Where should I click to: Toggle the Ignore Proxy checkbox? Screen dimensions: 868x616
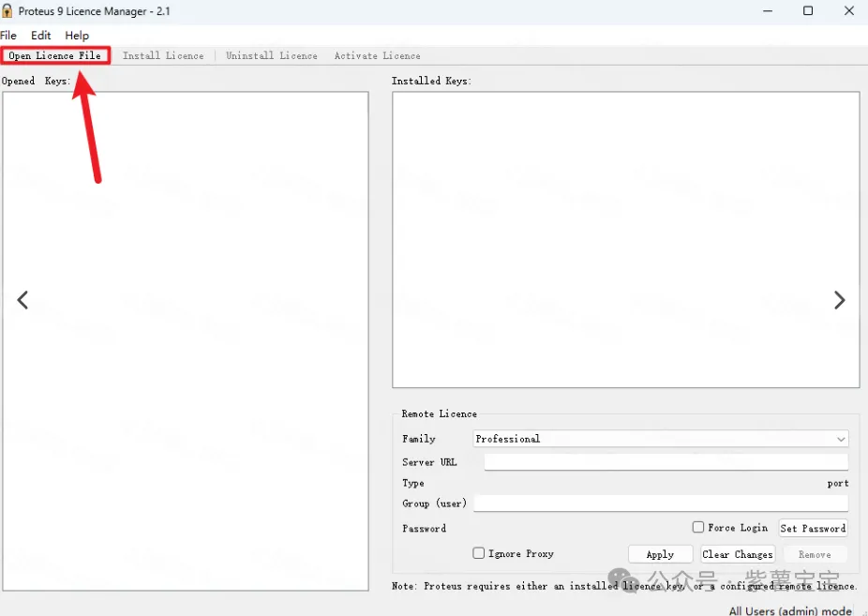[479, 553]
